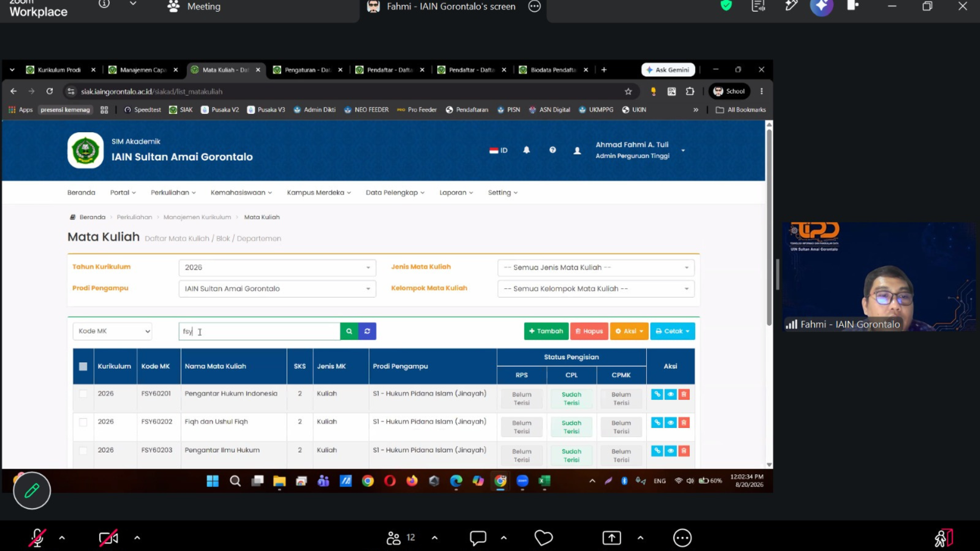
Task: Click the blue refresh icon next to search
Action: click(x=367, y=331)
